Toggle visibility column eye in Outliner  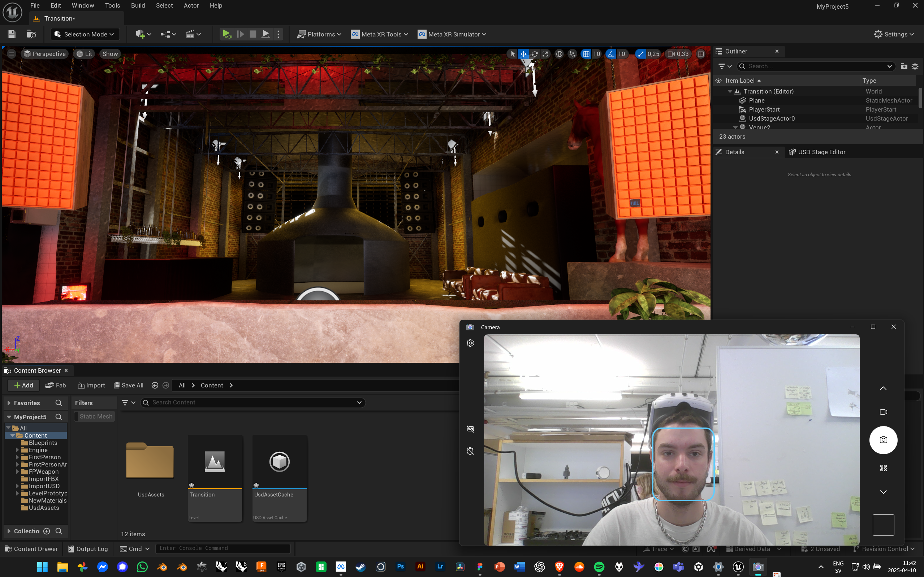pyautogui.click(x=718, y=81)
